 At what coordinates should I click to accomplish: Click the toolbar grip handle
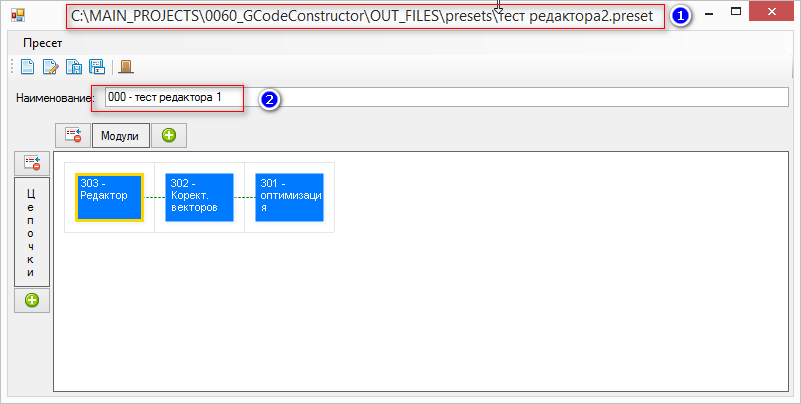12,67
